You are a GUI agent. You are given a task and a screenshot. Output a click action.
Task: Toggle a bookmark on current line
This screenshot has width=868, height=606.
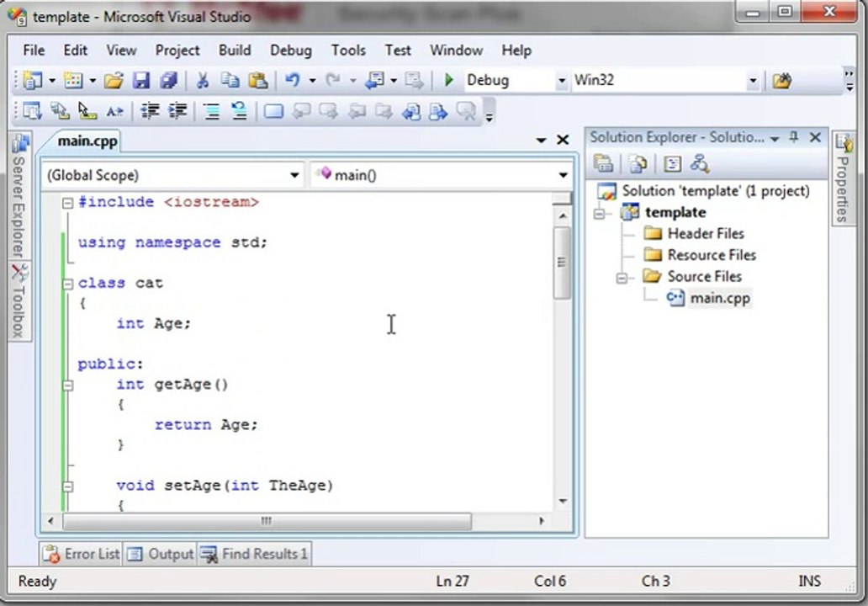(x=273, y=111)
